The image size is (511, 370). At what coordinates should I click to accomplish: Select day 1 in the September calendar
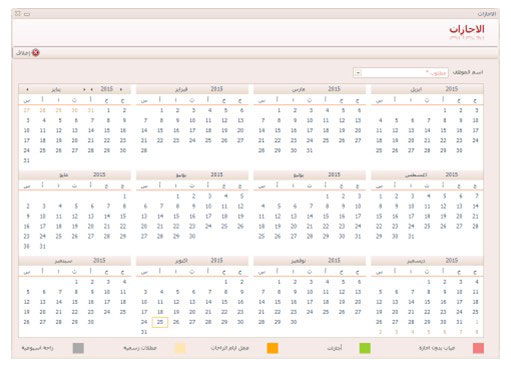pyautogui.click(x=76, y=282)
